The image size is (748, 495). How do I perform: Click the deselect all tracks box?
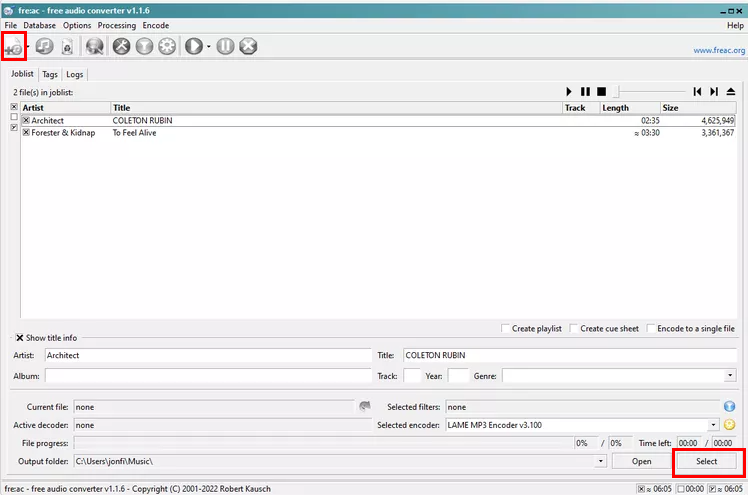click(x=14, y=117)
